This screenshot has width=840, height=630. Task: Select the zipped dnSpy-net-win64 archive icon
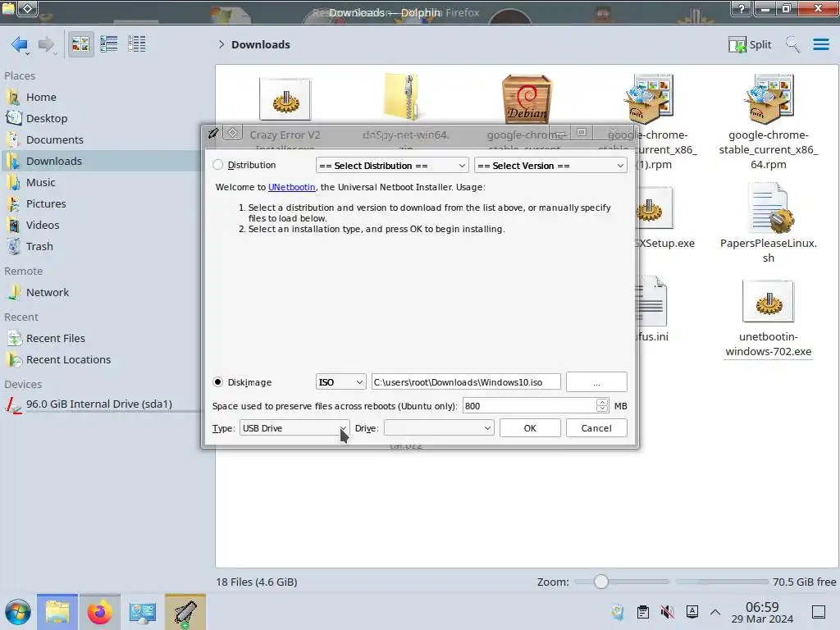coord(405,98)
